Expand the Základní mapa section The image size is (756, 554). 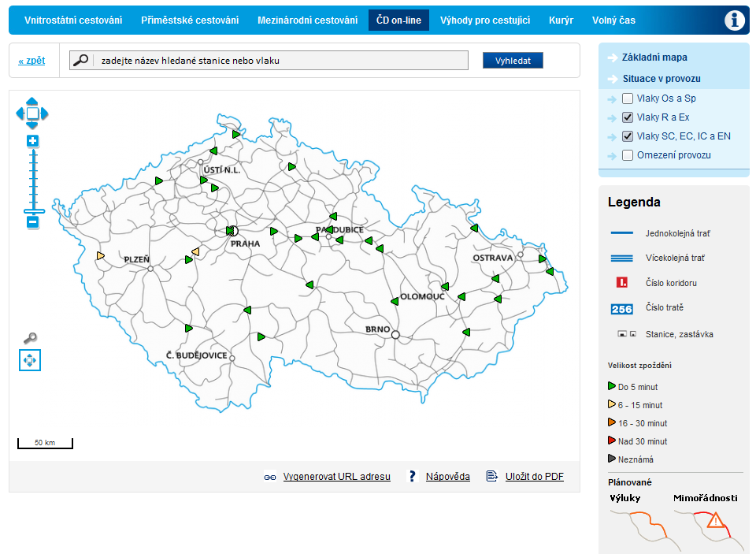[x=654, y=58]
